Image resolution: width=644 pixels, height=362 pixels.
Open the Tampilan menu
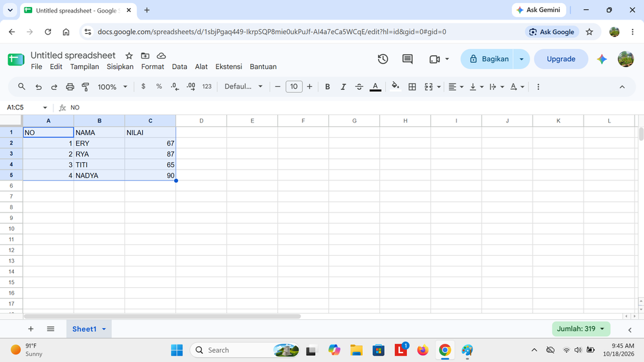click(x=85, y=67)
